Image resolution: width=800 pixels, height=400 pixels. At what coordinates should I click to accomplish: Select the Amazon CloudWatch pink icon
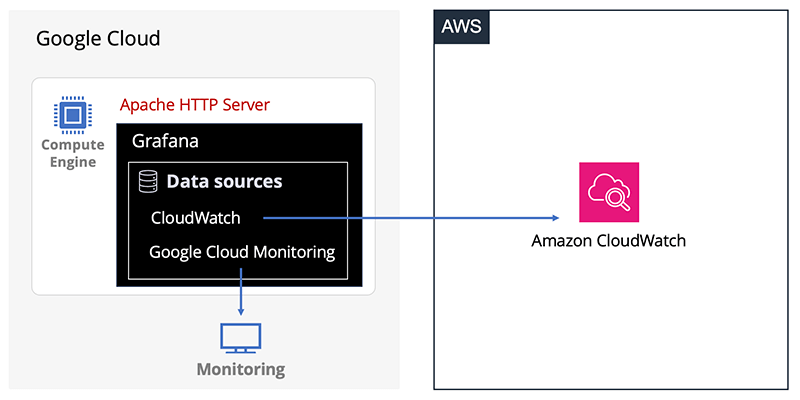point(609,192)
